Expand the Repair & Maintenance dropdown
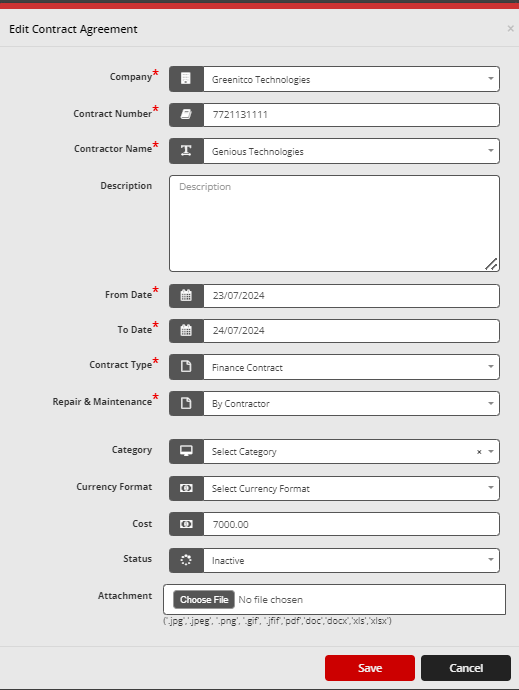Screen dimensions: 519x690 (x=351, y=403)
